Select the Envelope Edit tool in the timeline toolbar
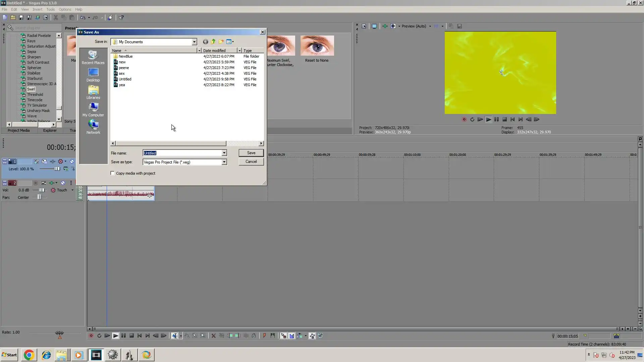The width and height of the screenshot is (644, 362). pos(187,336)
